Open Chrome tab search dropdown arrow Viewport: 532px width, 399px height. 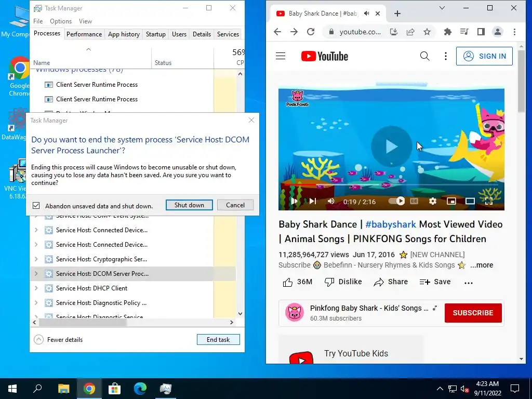pos(442,8)
